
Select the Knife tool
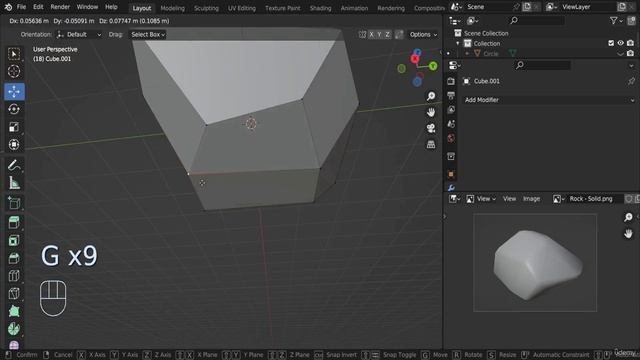pos(14,293)
